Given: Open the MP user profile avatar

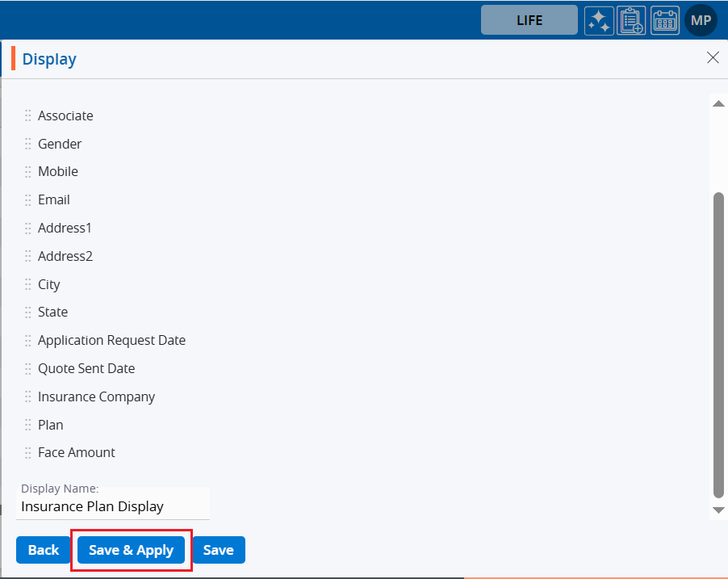Looking at the screenshot, I should (701, 20).
